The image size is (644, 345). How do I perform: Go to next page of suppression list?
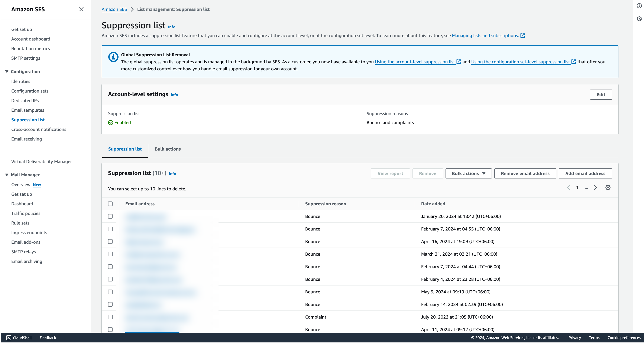595,187
